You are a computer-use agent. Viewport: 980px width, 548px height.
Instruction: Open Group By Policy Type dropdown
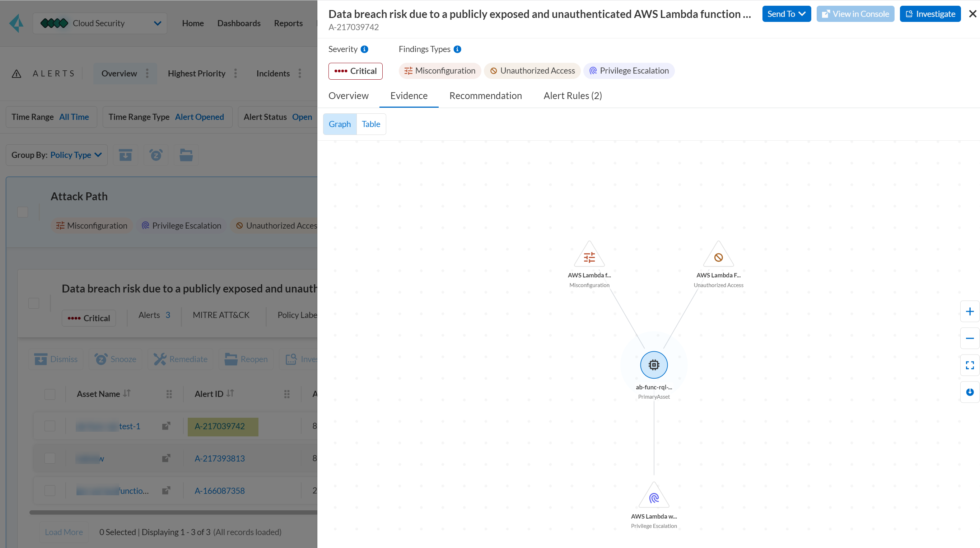click(57, 155)
